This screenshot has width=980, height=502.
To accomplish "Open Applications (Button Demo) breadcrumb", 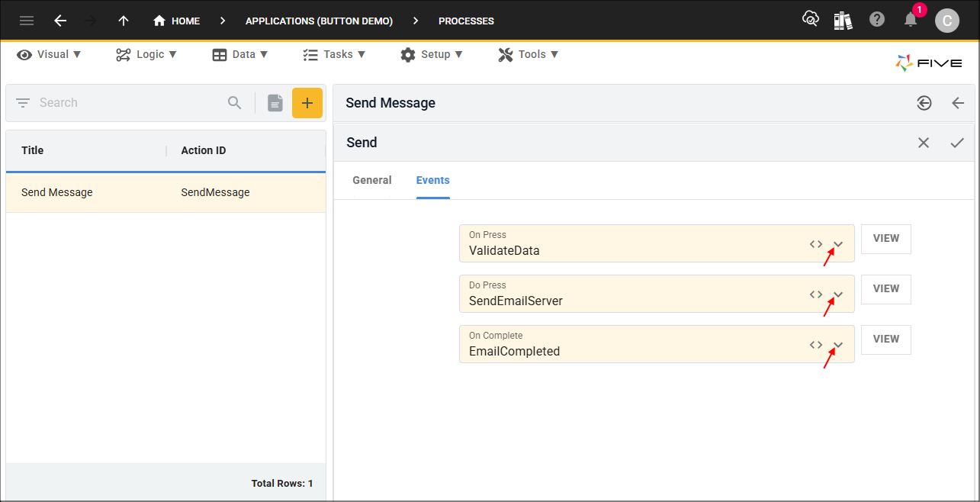I will click(x=319, y=21).
